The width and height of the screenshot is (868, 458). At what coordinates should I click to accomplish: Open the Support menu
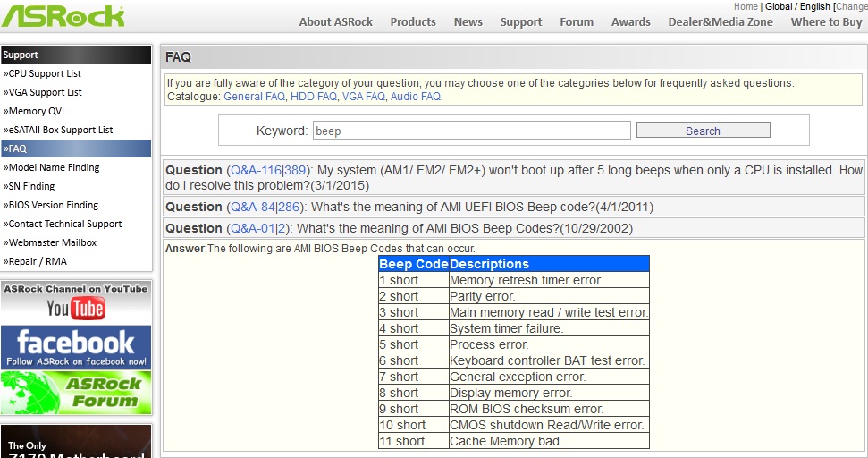click(521, 22)
